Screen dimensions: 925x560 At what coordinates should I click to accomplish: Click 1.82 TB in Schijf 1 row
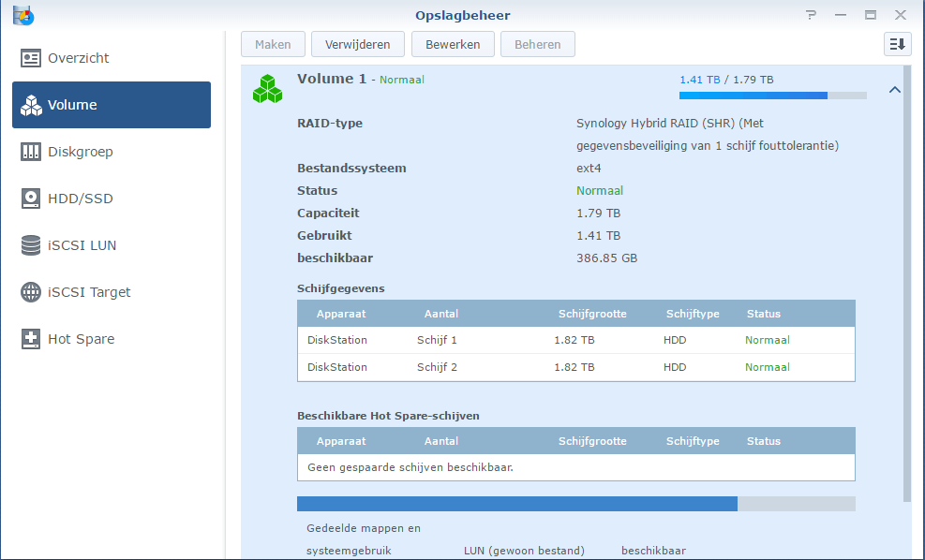tap(574, 340)
